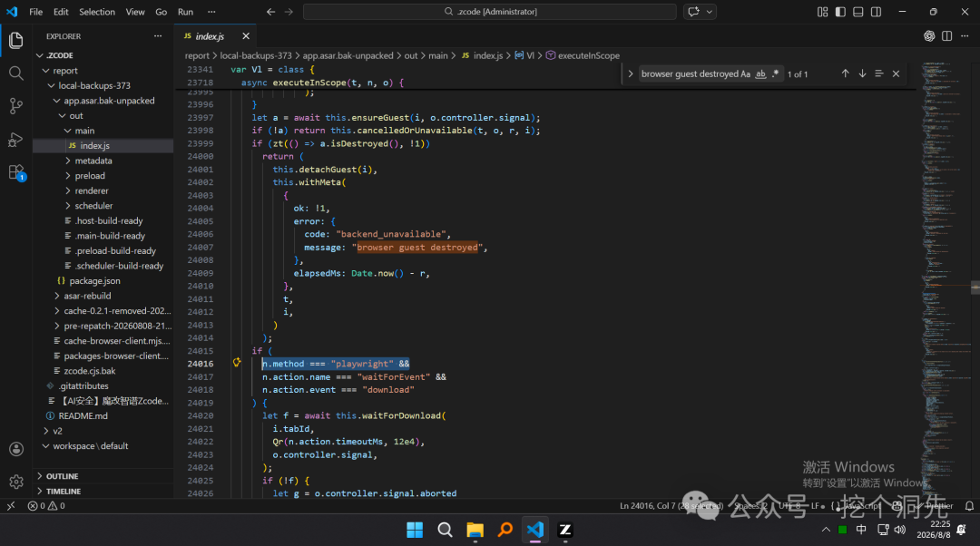
Task: Open the Customize Layout icon
Action: click(x=822, y=12)
